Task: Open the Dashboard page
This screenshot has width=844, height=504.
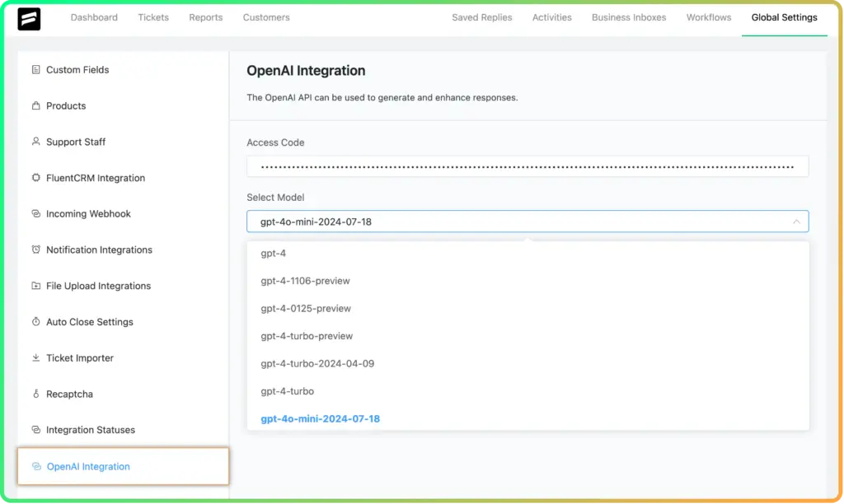Action: [x=94, y=17]
